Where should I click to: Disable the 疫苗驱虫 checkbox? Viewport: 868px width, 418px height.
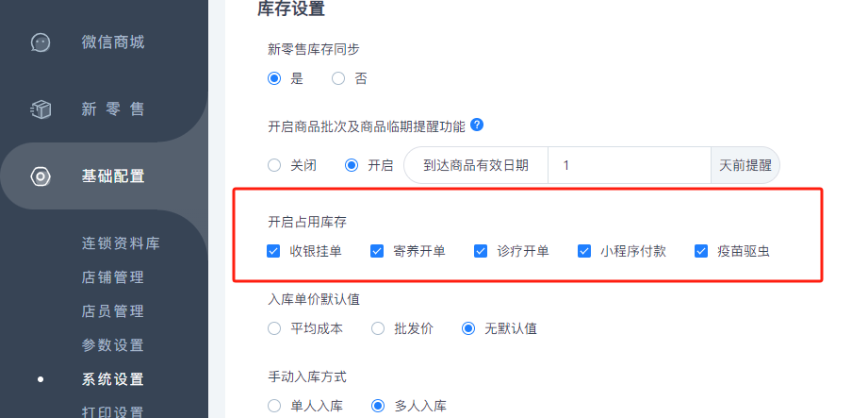tap(701, 251)
